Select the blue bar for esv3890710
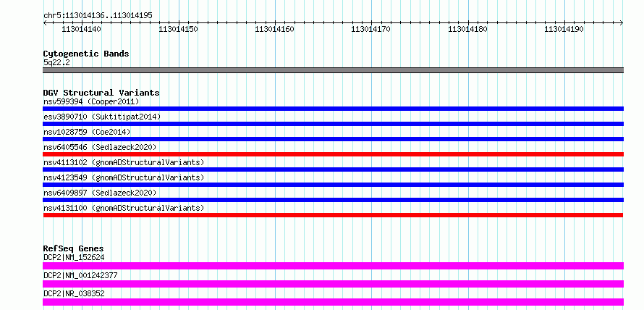 [333, 124]
